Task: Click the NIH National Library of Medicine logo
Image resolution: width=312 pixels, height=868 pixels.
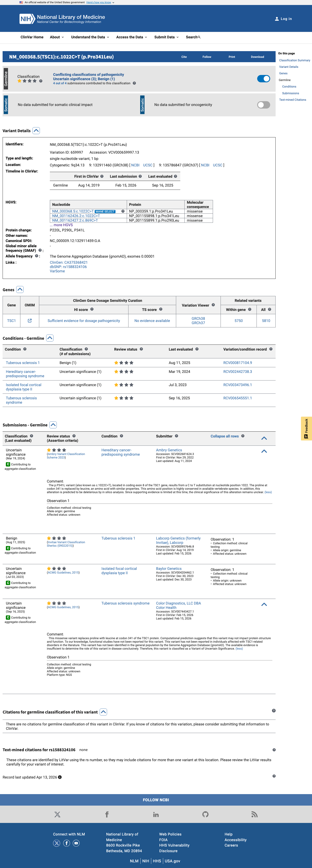Action: click(62, 19)
